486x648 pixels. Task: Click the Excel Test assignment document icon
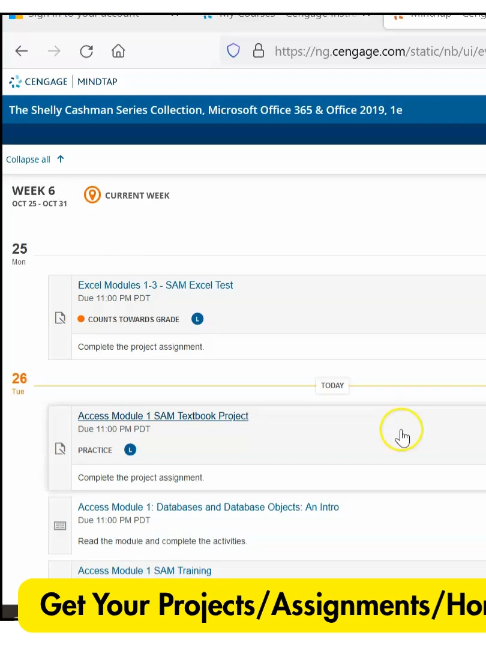click(60, 318)
